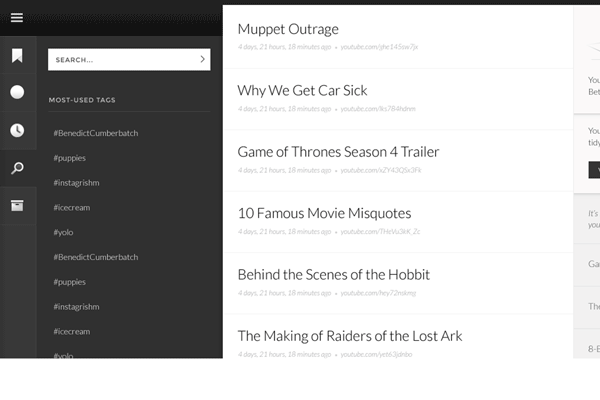This screenshot has width=600, height=400.
Task: Select the magnifier search icon in the sidebar
Action: 17,168
